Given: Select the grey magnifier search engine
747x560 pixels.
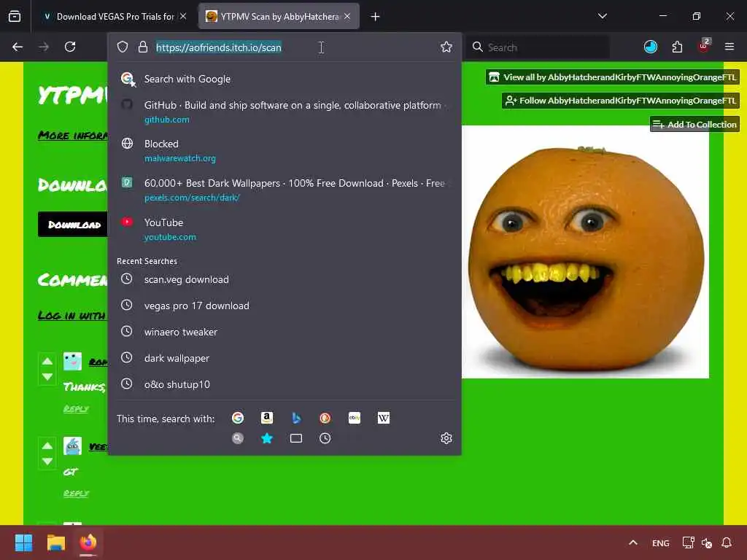Looking at the screenshot, I should 238,438.
